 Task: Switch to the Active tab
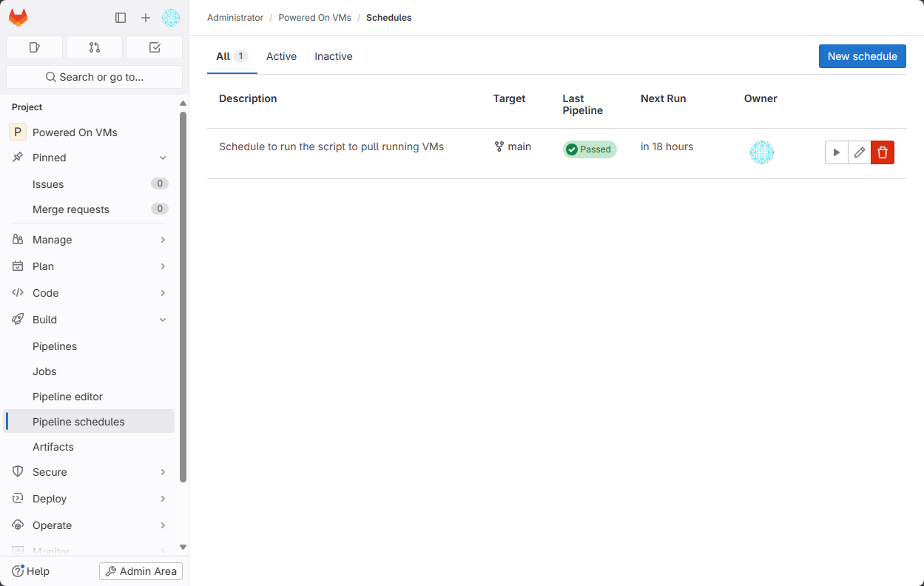coord(281,56)
